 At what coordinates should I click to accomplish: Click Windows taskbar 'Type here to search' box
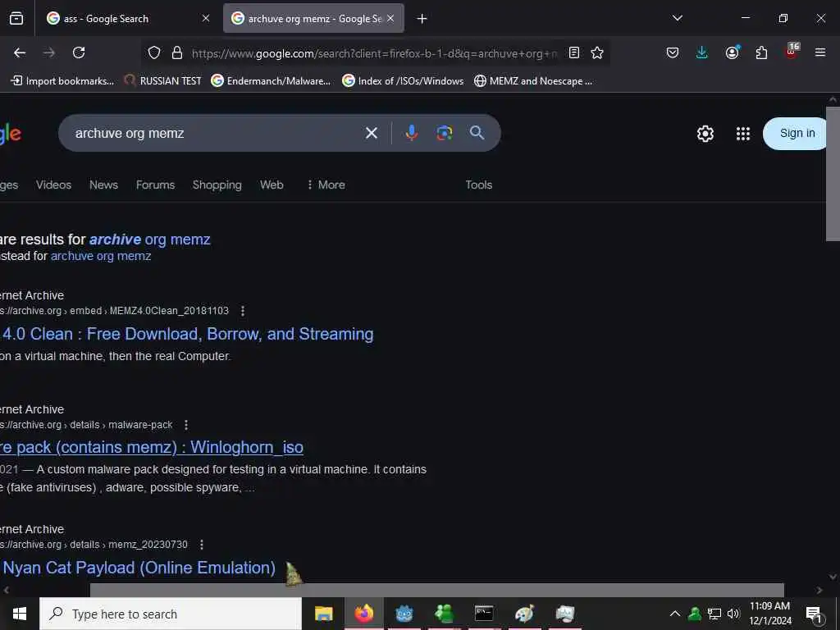coord(171,614)
